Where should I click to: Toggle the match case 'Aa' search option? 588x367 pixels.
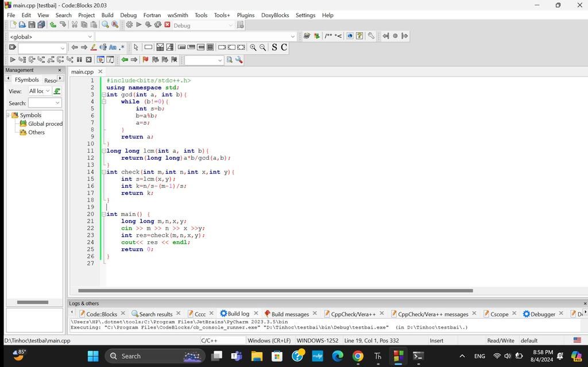[x=113, y=47]
